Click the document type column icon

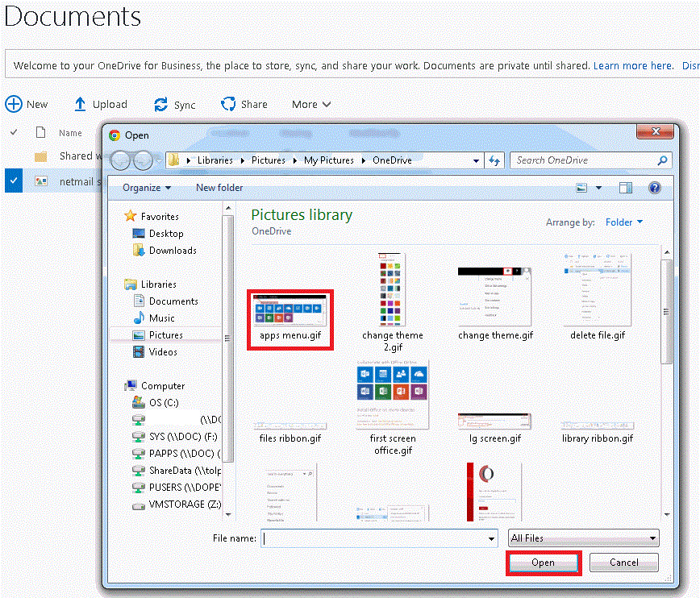click(40, 132)
